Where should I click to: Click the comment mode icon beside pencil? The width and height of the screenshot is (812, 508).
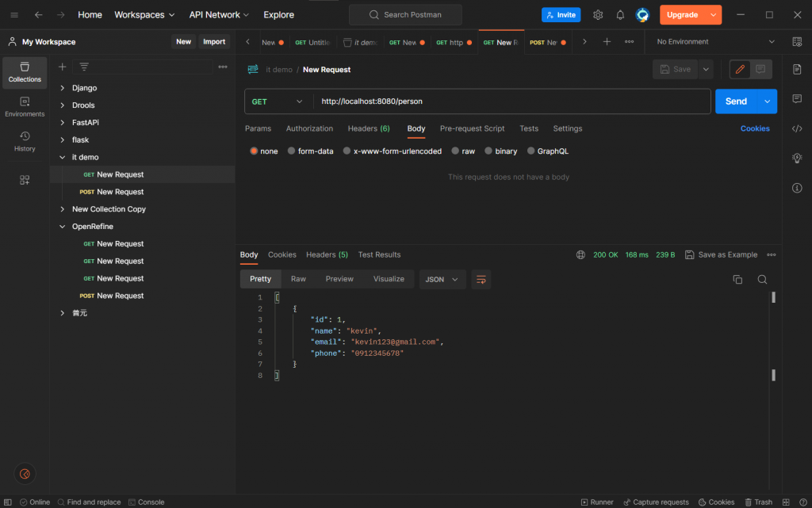pos(760,69)
